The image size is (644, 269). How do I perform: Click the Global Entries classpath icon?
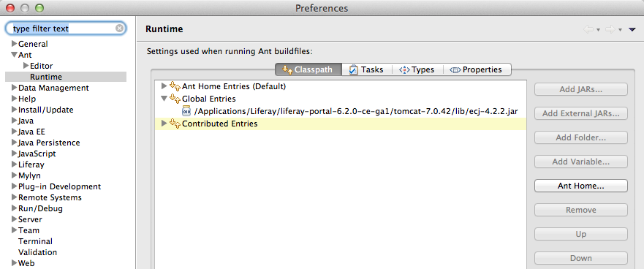(x=175, y=99)
